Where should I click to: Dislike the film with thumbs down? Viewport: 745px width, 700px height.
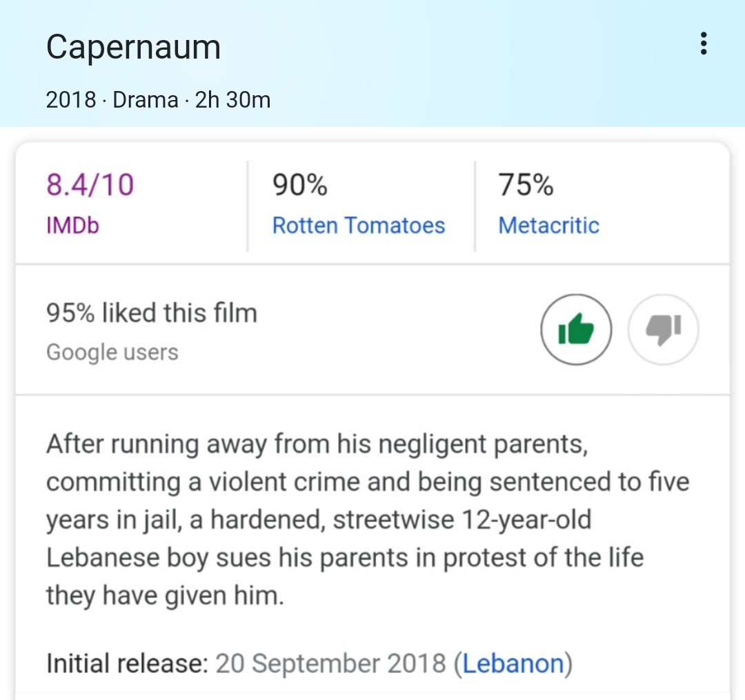pos(664,330)
